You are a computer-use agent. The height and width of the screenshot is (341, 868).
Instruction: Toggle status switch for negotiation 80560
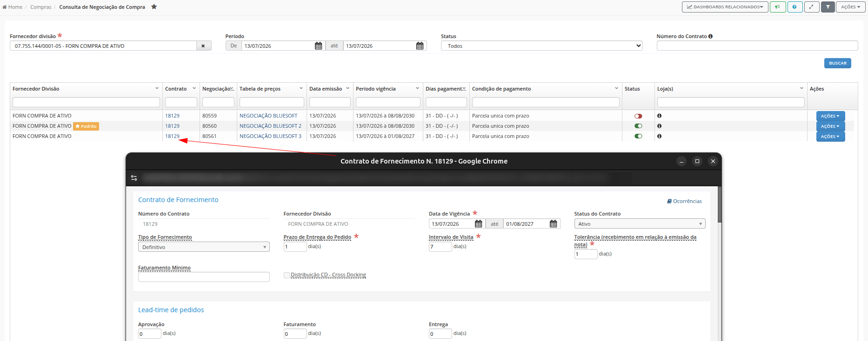tap(638, 126)
